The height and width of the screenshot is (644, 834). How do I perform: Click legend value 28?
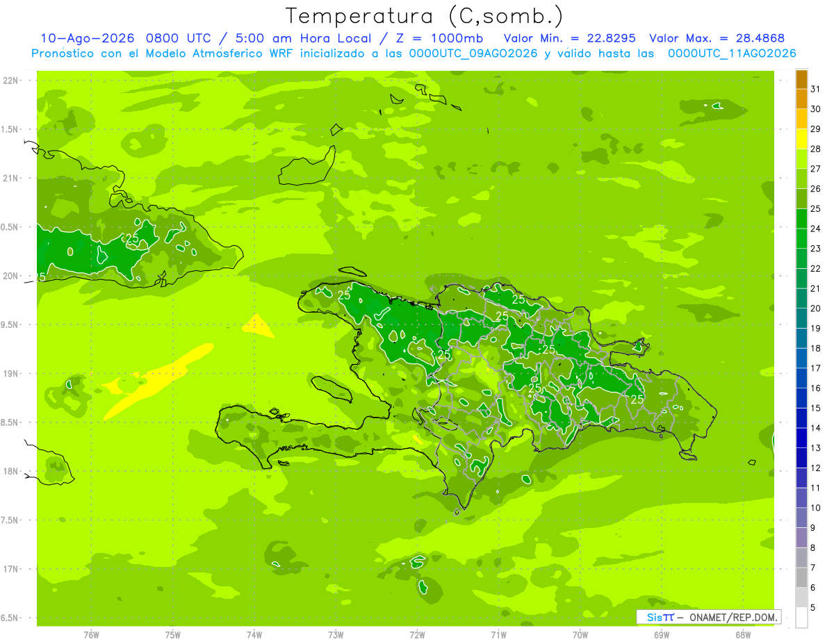click(x=816, y=149)
